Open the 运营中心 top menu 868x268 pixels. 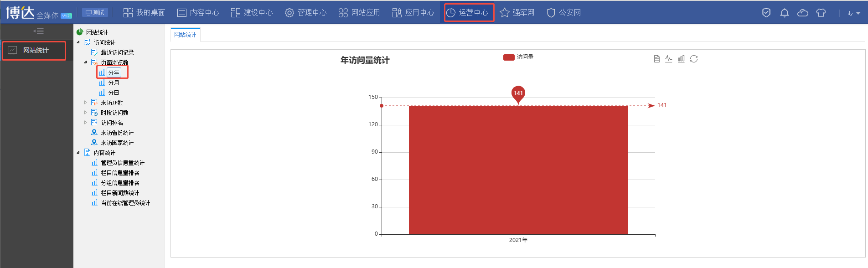(x=469, y=13)
